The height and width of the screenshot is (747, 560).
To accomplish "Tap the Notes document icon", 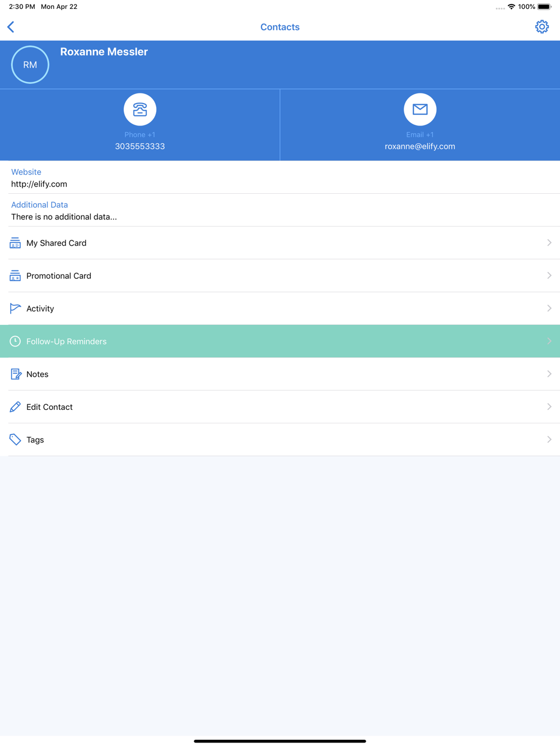I will pyautogui.click(x=15, y=374).
